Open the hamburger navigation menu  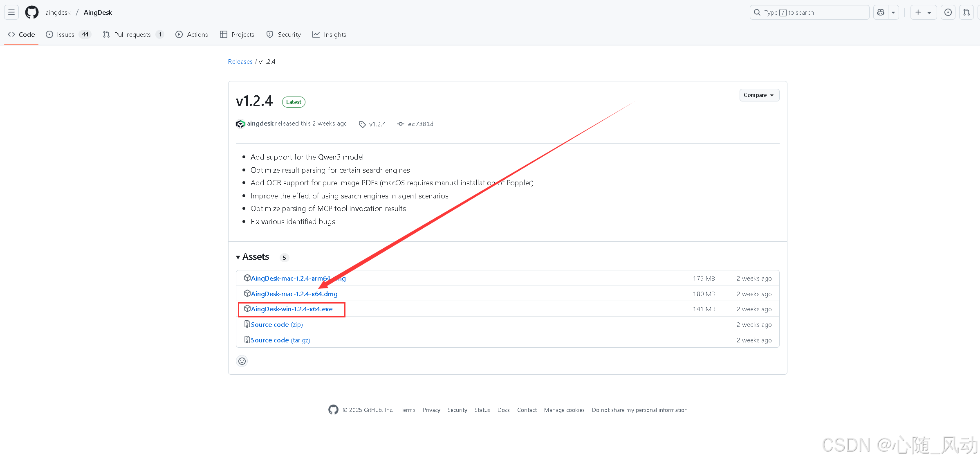(x=11, y=12)
